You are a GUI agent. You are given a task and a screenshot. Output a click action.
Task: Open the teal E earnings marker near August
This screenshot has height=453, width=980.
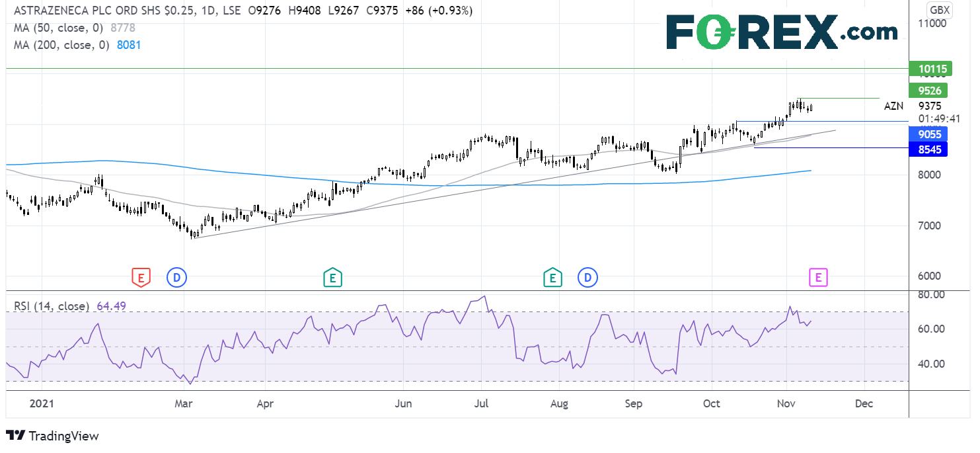552,278
